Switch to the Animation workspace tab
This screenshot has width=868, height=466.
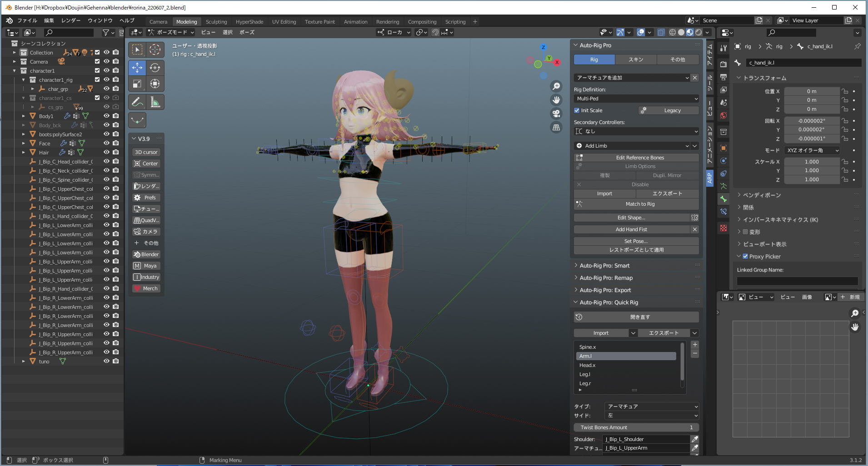point(355,22)
